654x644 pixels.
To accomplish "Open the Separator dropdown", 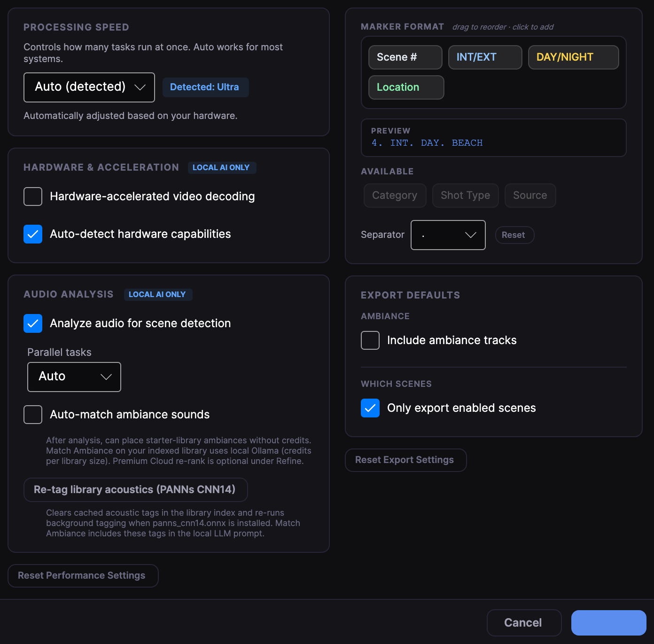I will point(448,235).
